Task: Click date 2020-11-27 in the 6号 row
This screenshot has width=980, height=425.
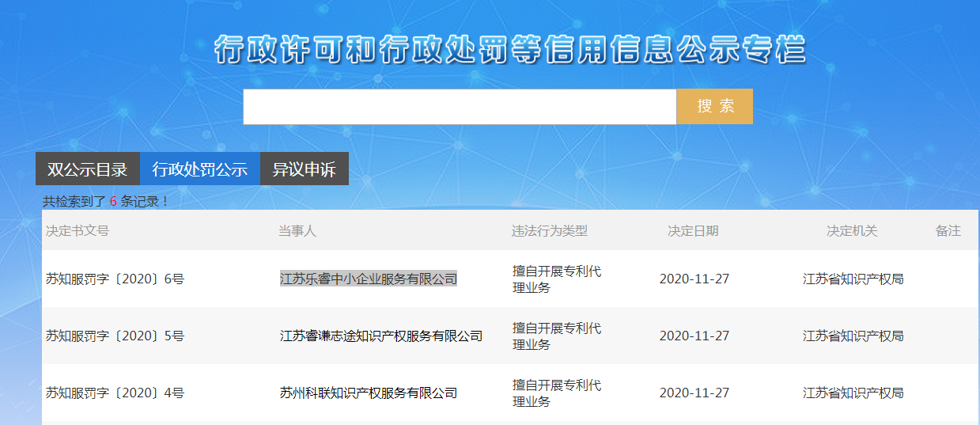Action: tap(694, 279)
